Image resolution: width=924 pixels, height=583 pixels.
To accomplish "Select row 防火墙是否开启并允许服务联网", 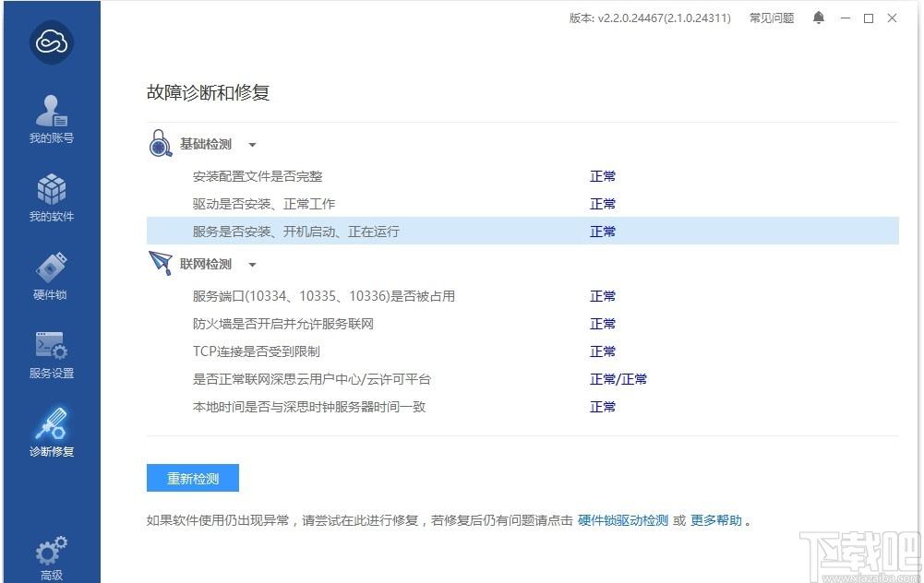I will click(x=522, y=324).
